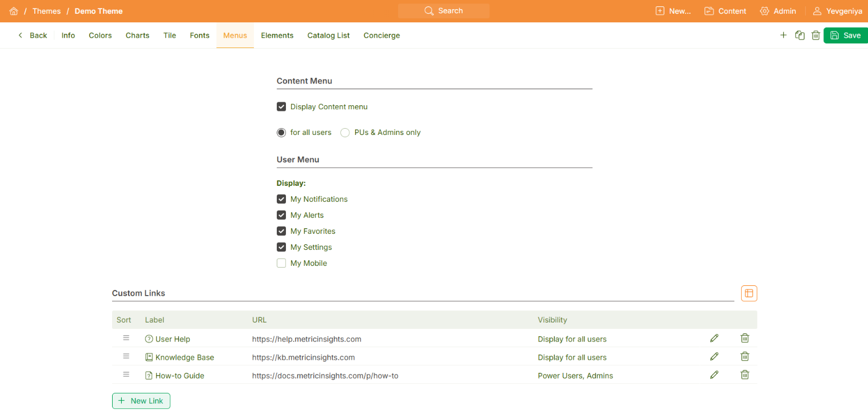Screen dimensions: 868x414
Task: Click the New Link button
Action: pos(141,401)
